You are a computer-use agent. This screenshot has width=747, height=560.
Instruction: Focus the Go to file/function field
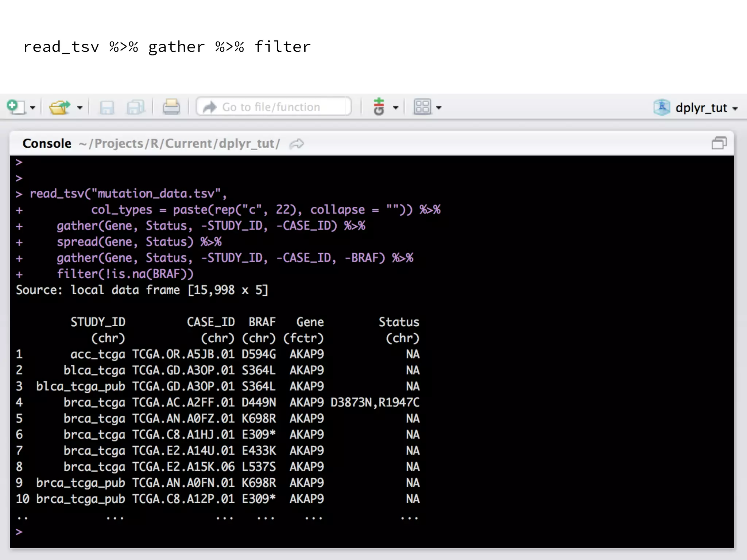click(x=274, y=107)
